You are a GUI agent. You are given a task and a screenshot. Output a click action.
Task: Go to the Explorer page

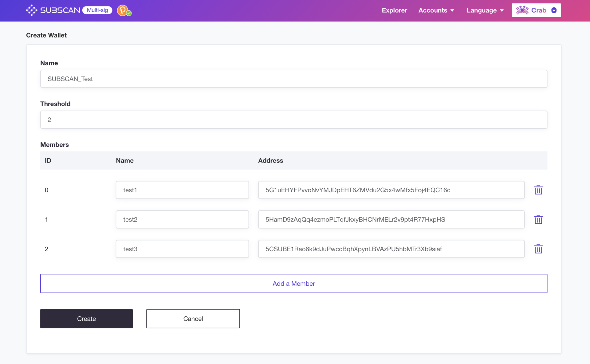point(394,10)
